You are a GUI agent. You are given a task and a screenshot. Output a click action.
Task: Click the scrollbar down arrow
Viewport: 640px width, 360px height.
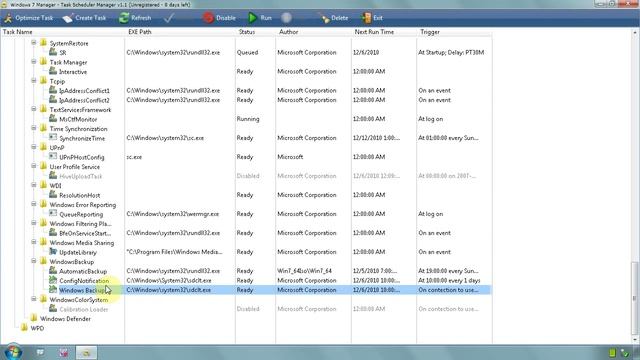coord(635,340)
